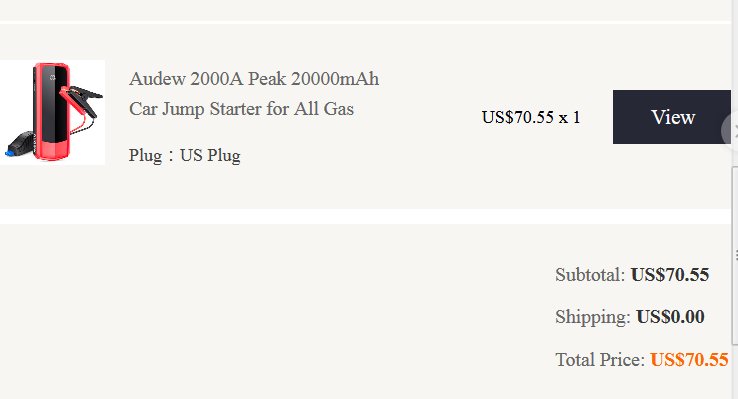Click the item price US$70.55 x 1
Image resolution: width=738 pixels, height=399 pixels.
(x=531, y=117)
